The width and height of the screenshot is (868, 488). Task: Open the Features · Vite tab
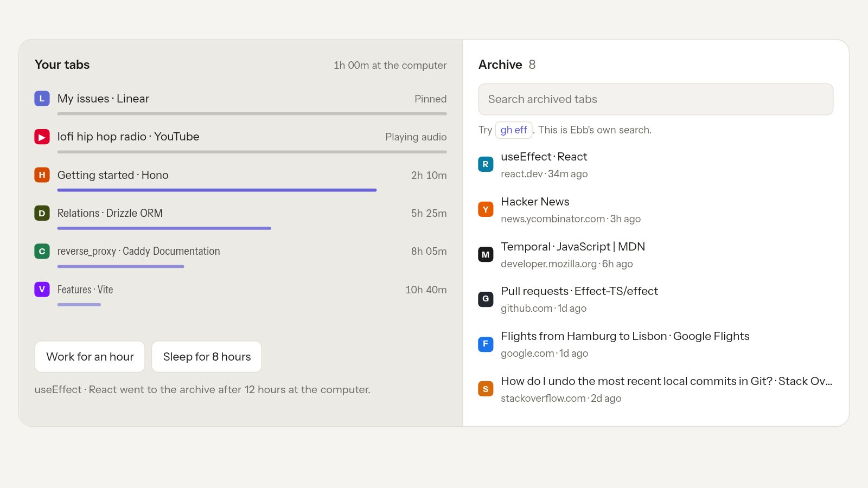coord(240,293)
